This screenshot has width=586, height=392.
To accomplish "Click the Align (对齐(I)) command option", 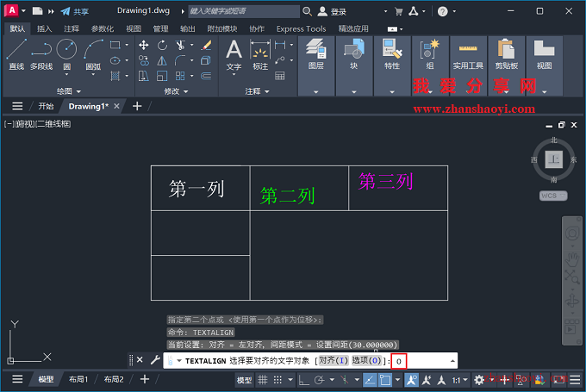I will click(x=333, y=360).
